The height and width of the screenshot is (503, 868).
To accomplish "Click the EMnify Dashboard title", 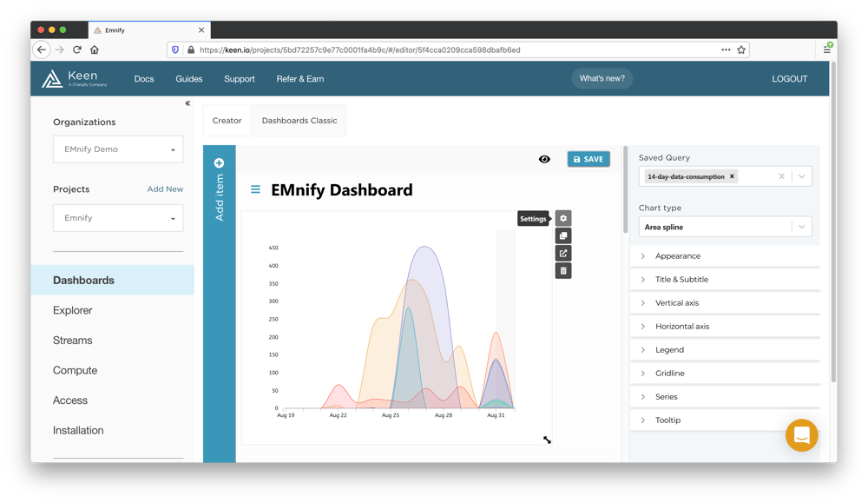I will 341,190.
